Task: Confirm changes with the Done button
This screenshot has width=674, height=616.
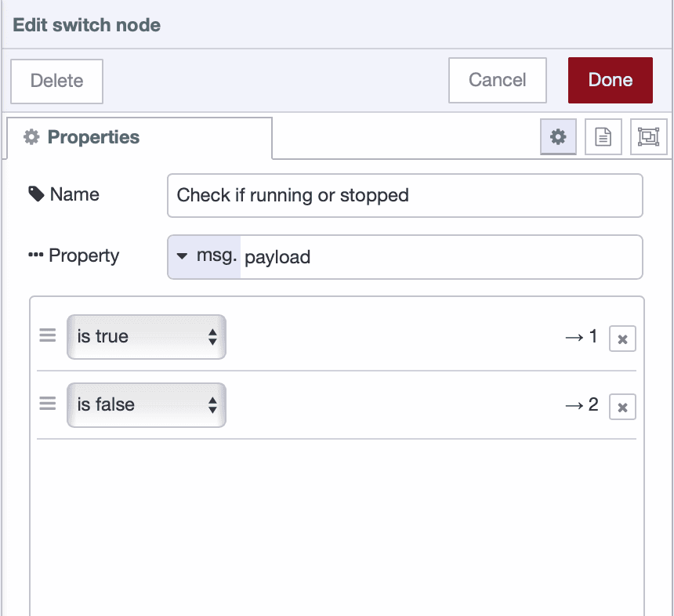Action: [x=610, y=80]
